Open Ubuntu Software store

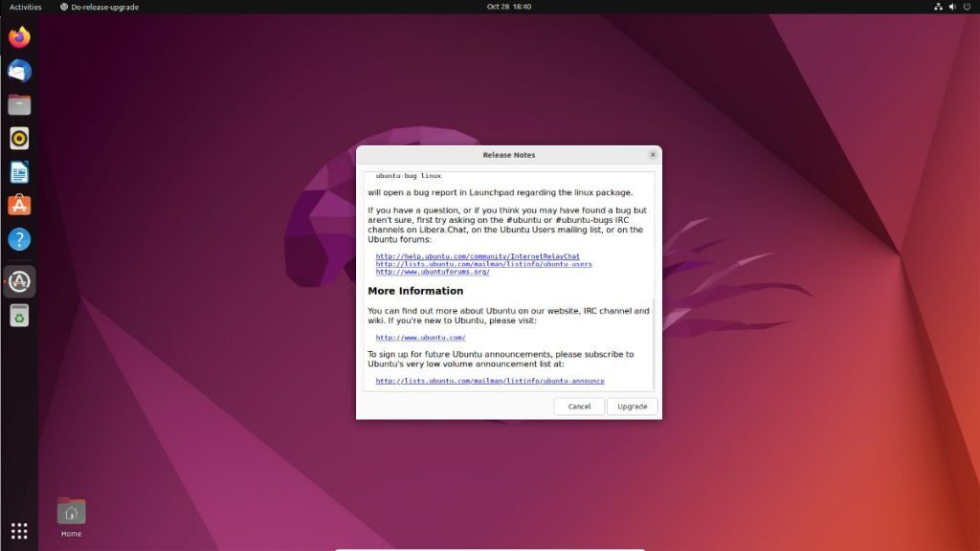(19, 205)
